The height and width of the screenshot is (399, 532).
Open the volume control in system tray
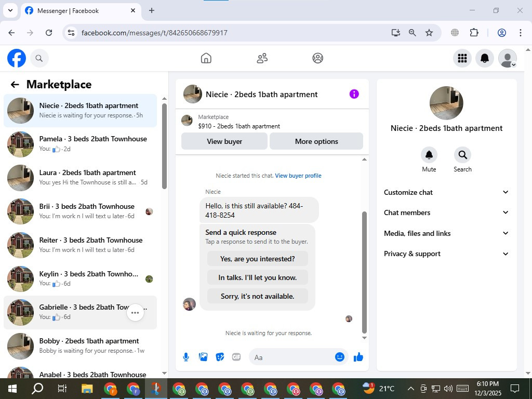(448, 389)
